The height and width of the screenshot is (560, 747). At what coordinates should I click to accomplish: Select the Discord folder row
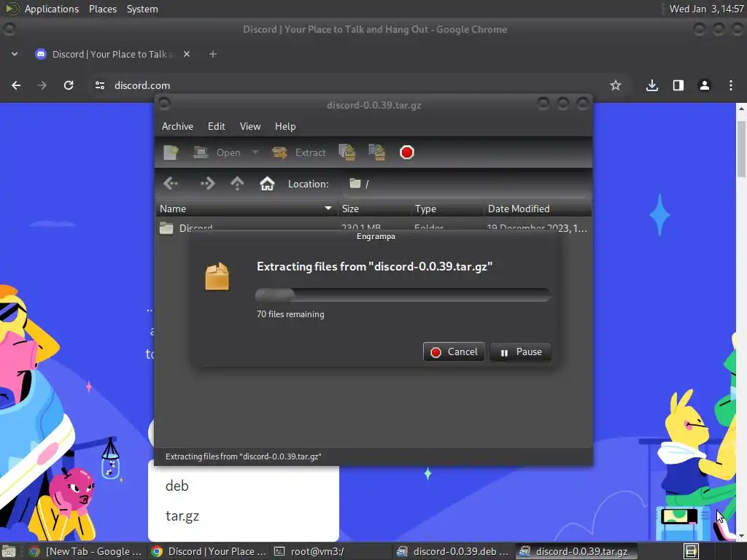pyautogui.click(x=373, y=227)
